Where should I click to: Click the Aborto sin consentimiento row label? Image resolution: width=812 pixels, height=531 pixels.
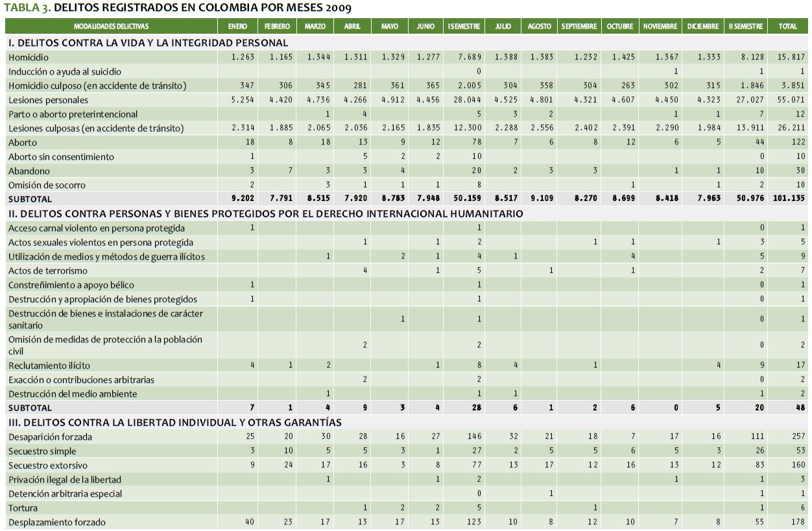[61, 157]
